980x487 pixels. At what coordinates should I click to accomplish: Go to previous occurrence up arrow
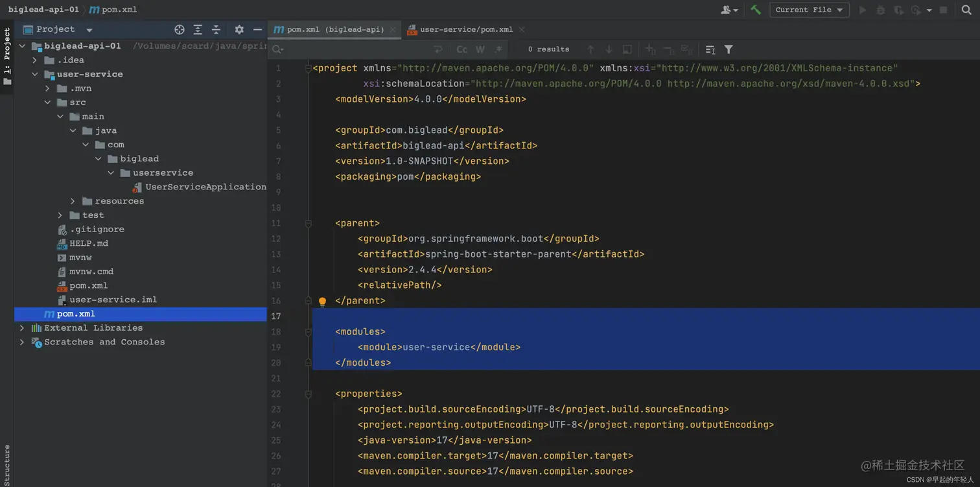590,49
